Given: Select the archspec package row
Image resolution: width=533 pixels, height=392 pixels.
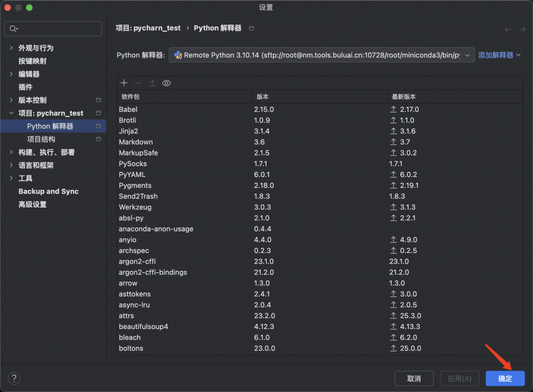Looking at the screenshot, I should (x=320, y=250).
